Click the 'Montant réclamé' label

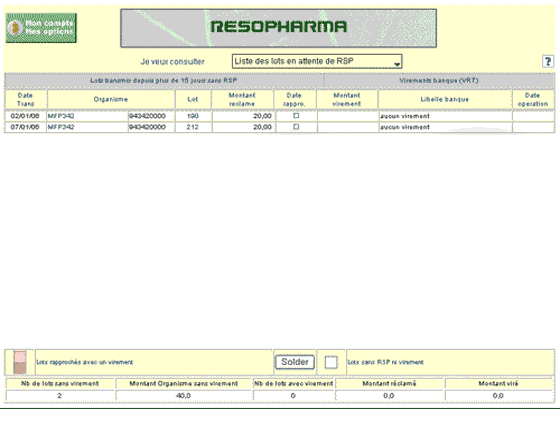click(x=389, y=384)
